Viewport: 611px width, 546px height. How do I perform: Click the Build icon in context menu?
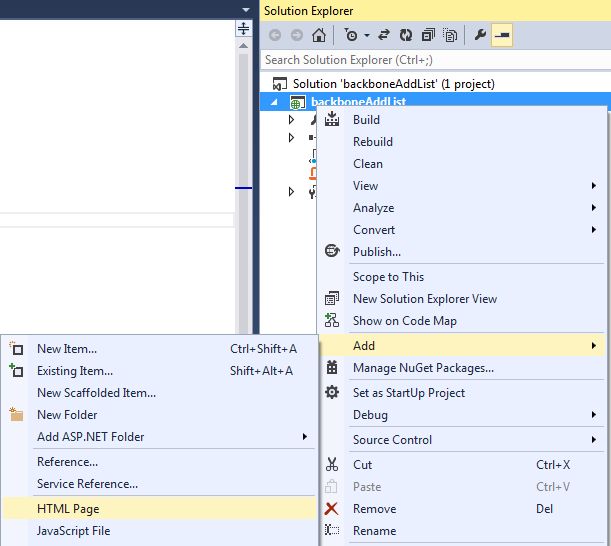332,119
